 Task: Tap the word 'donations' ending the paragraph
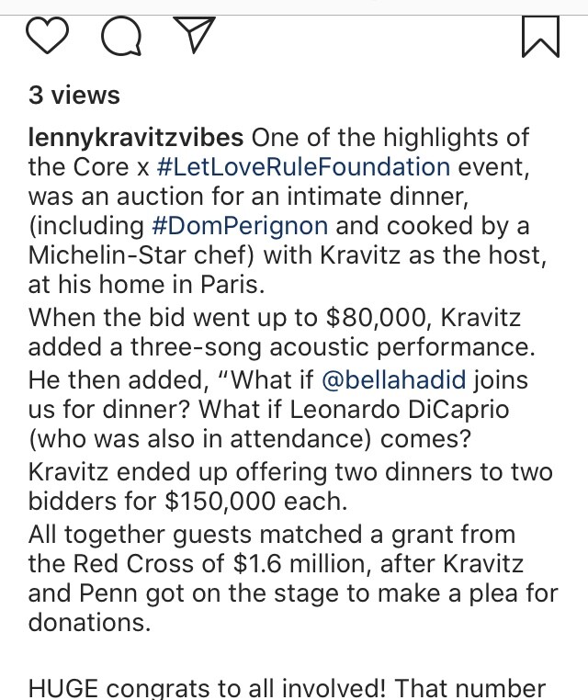click(x=89, y=622)
